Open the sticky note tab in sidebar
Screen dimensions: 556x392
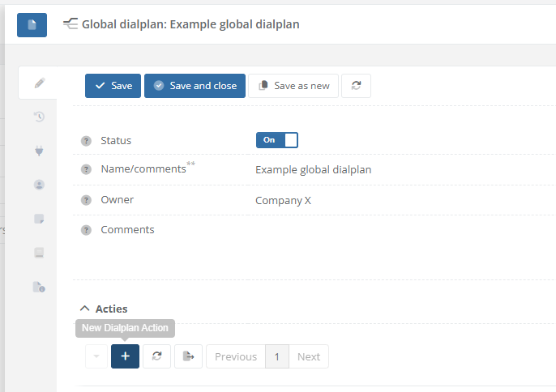[39, 219]
